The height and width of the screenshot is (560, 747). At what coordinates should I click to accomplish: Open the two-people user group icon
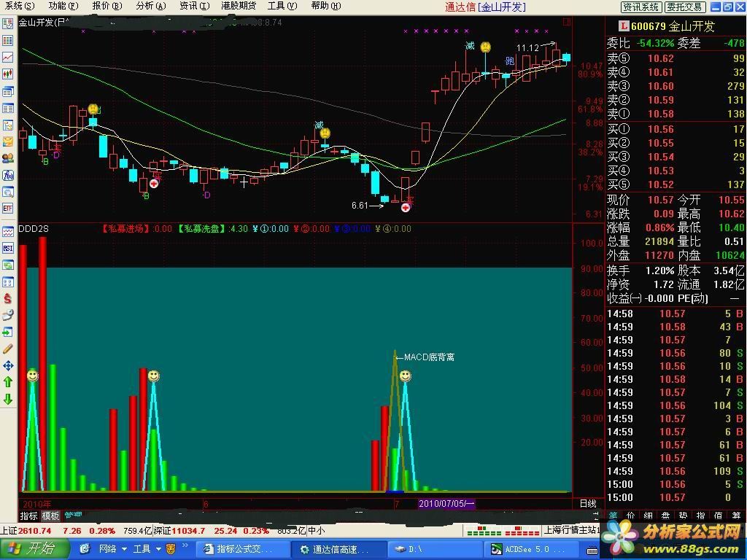point(7,158)
